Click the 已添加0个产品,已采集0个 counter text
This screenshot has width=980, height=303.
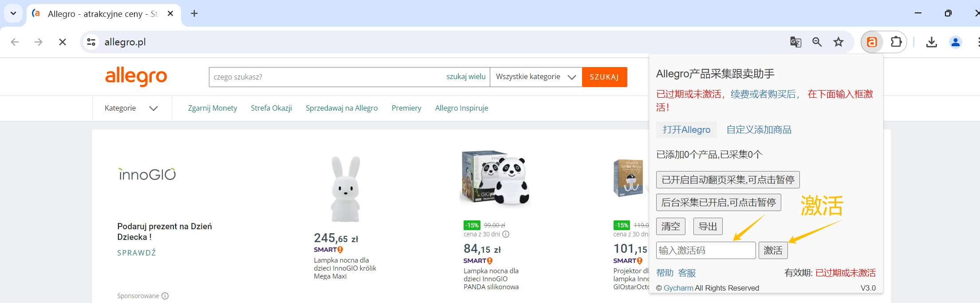click(x=709, y=155)
